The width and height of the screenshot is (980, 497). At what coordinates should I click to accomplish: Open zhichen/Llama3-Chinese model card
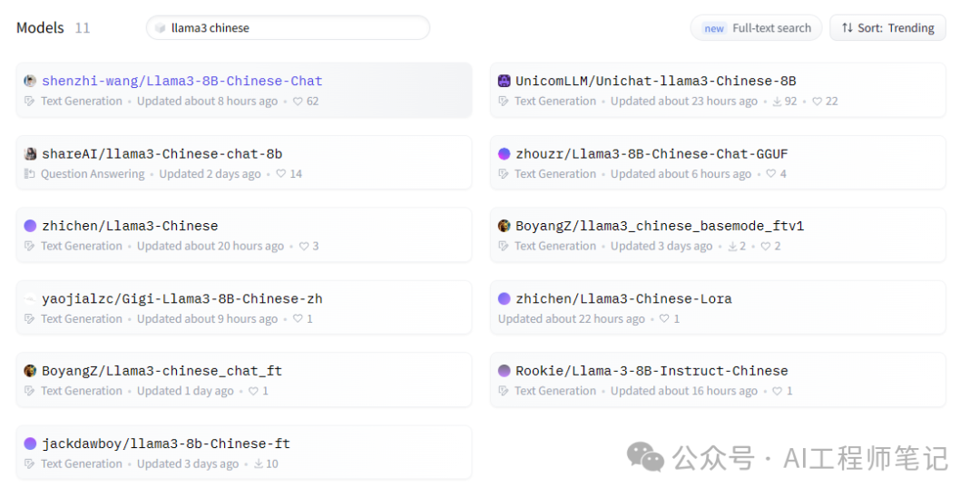pyautogui.click(x=130, y=226)
